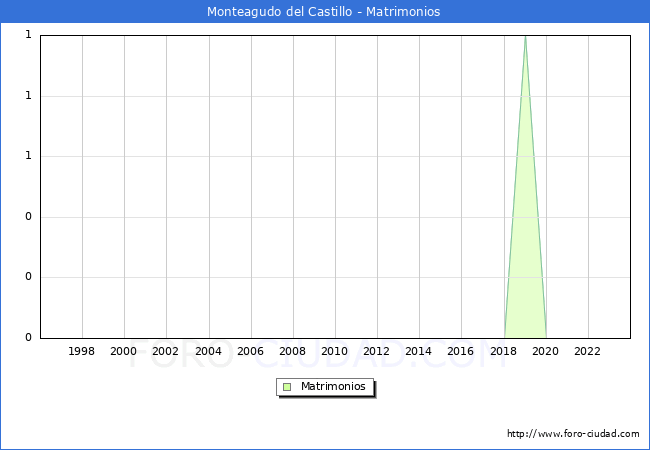Click the bottom y-axis label 0
The width and height of the screenshot is (650, 450).
click(28, 338)
